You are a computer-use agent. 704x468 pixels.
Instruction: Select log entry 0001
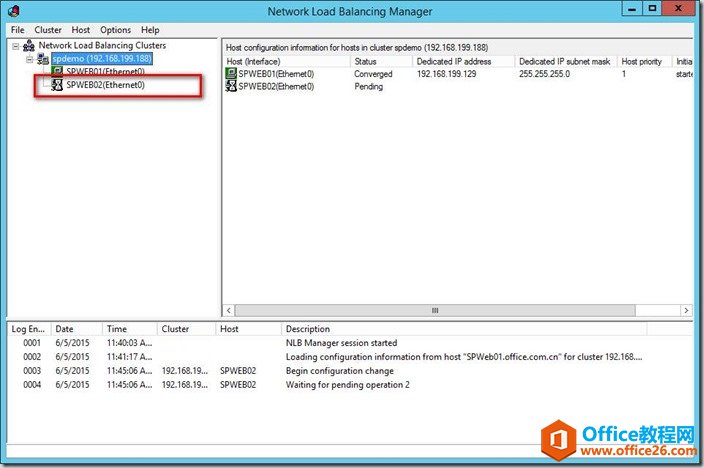pos(32,343)
